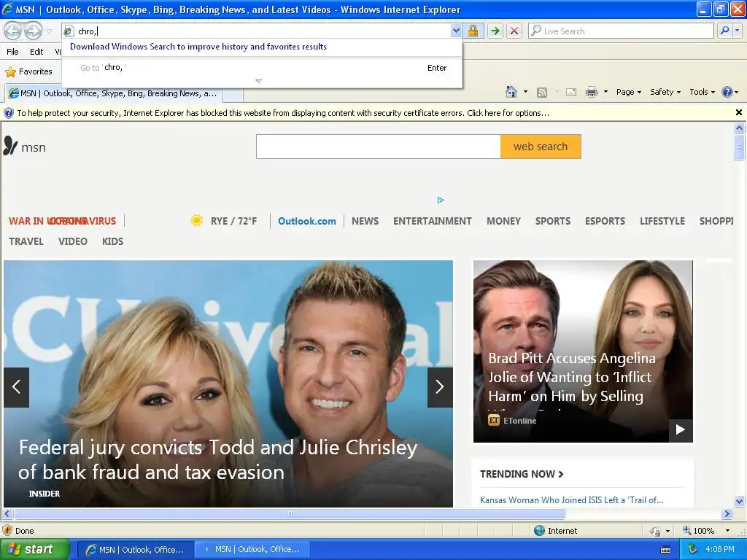The image size is (747, 560).
Task: Open the Tools menu
Action: click(702, 92)
